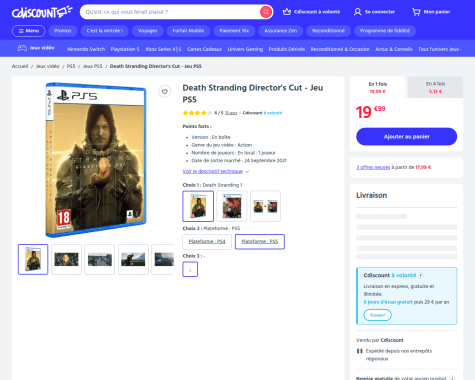Click the main PS5 game cover image
475x380 pixels.
coord(96,160)
